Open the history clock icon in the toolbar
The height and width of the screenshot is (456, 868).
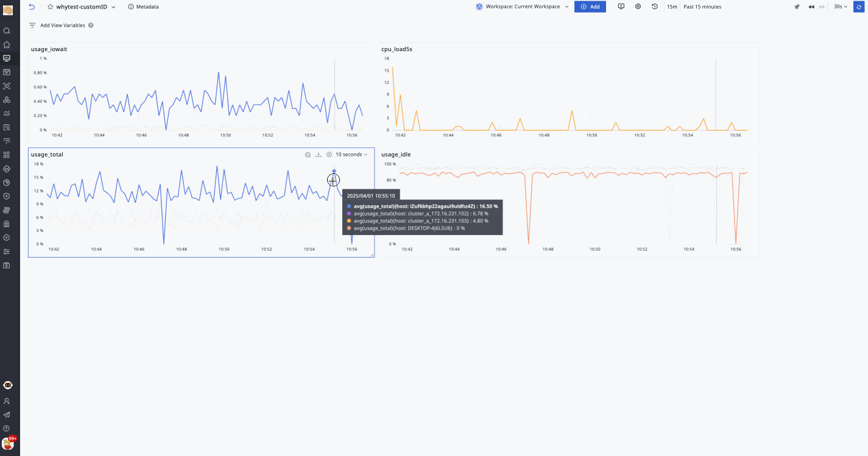point(654,7)
